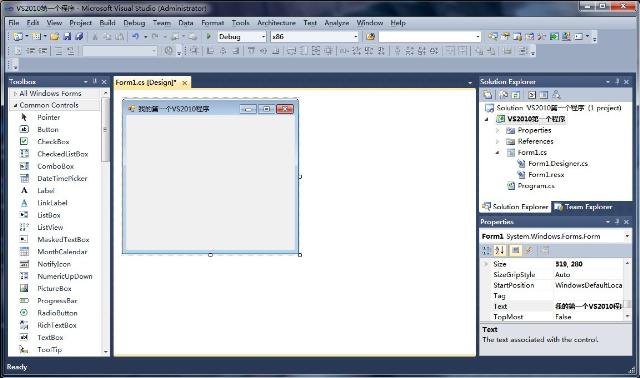Select the RadioButton control in Toolbox
Viewport: 640px width, 378px height.
54,313
